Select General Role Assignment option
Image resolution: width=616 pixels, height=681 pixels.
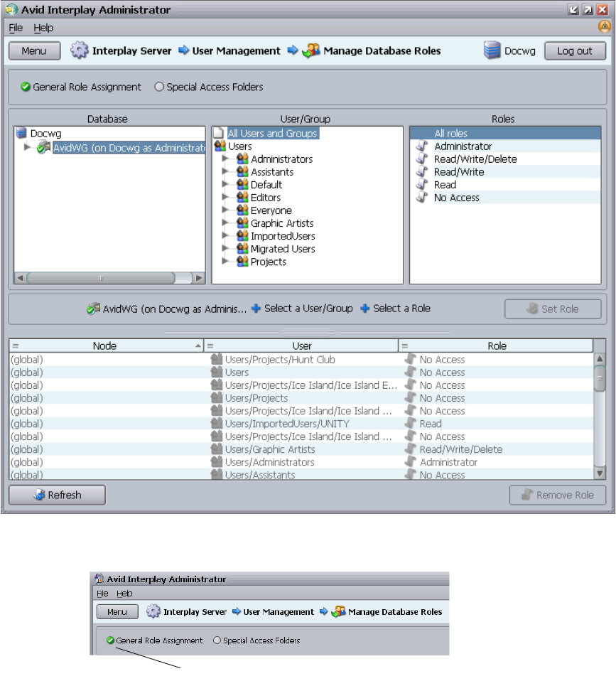click(x=81, y=87)
